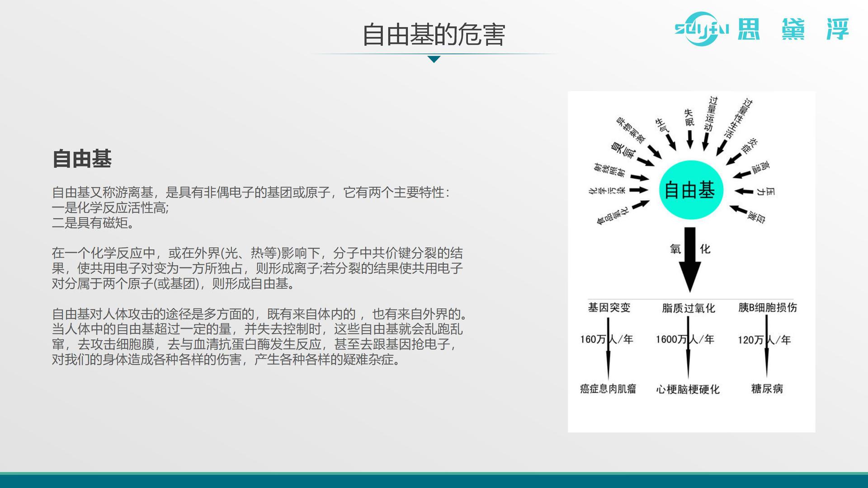Click the 120万人/年 figure
The width and height of the screenshot is (868, 488).
coord(764,340)
